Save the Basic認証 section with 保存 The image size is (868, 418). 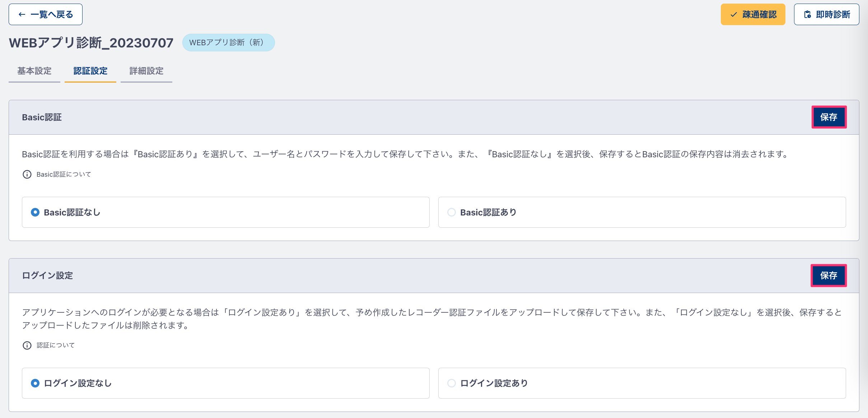pos(829,117)
